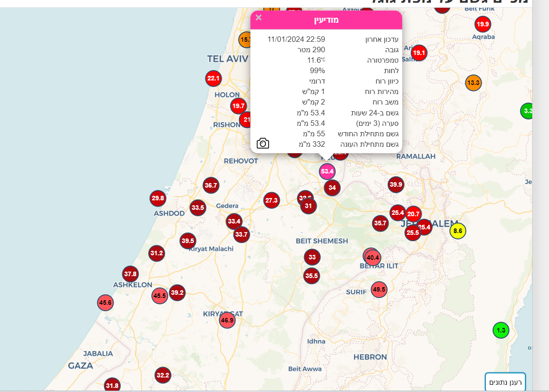This screenshot has width=549, height=392.
Task: Select the 45.6 coastal station marker
Action: point(105,303)
